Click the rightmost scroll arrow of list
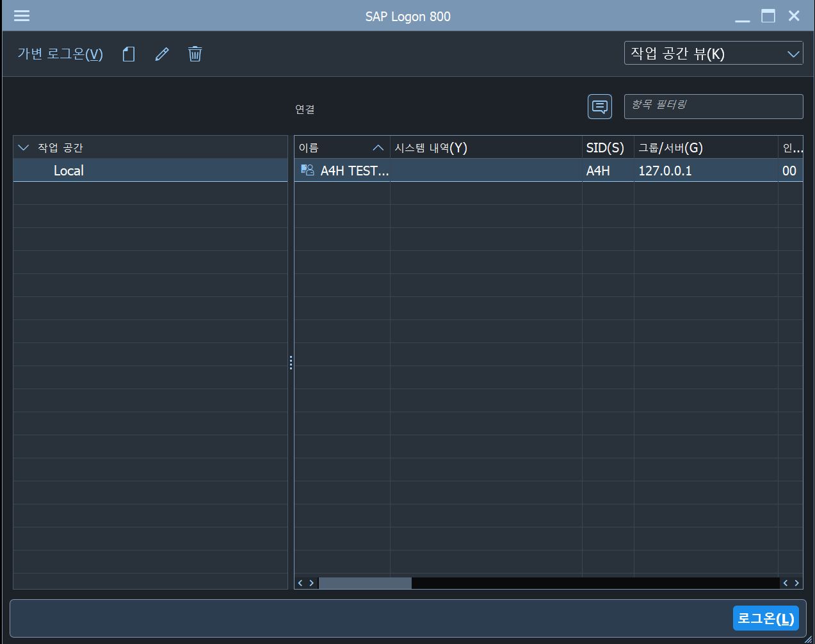The width and height of the screenshot is (815, 644). 796,583
